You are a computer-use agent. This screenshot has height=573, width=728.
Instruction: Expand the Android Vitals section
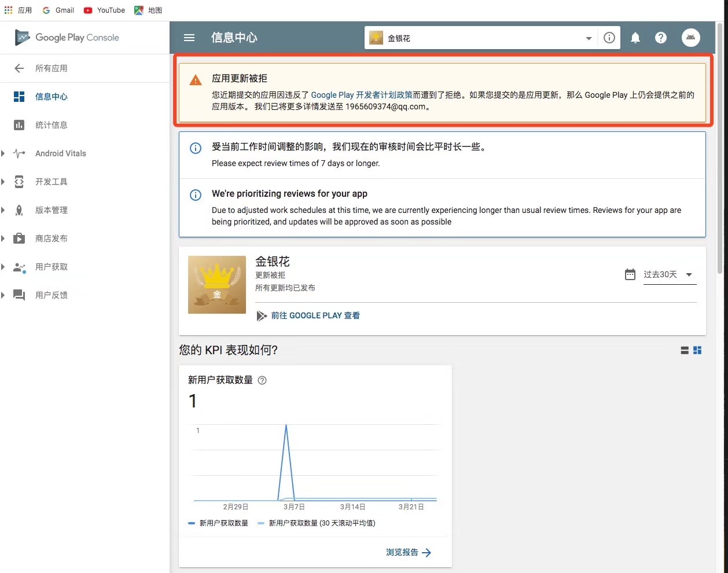tap(3, 153)
